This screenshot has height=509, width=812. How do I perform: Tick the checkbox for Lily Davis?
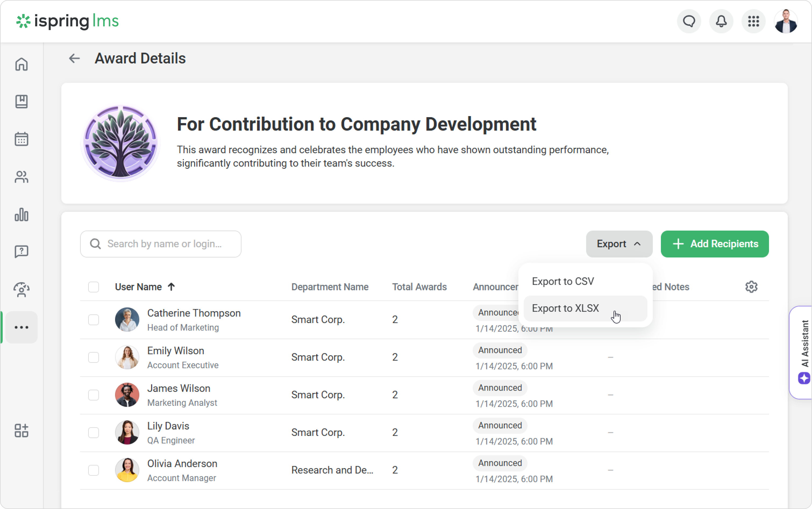[x=93, y=433]
